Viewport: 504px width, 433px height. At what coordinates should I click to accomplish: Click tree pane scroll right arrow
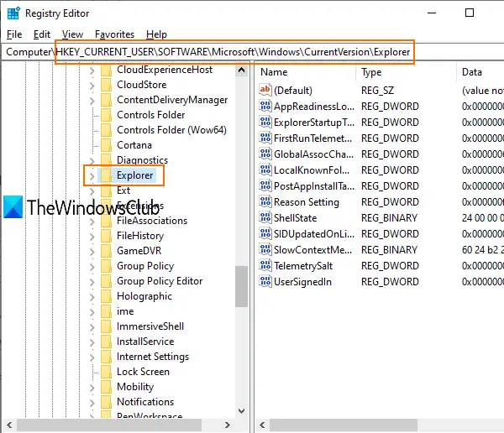click(228, 425)
